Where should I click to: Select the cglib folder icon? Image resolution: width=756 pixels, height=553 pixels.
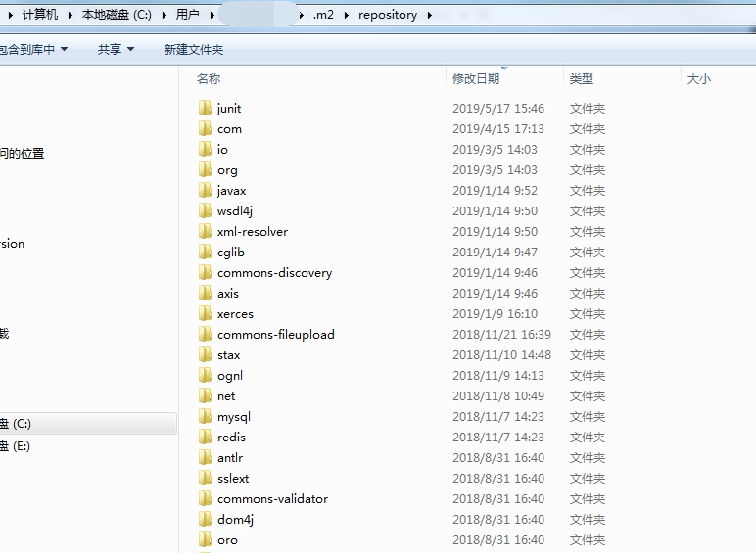click(205, 252)
